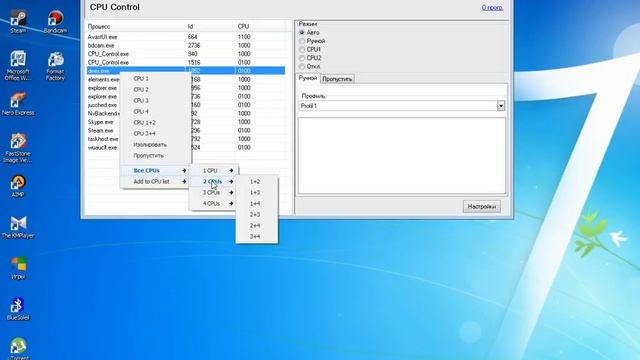
Task: Select the Nero Express desktop icon
Action: 18,104
